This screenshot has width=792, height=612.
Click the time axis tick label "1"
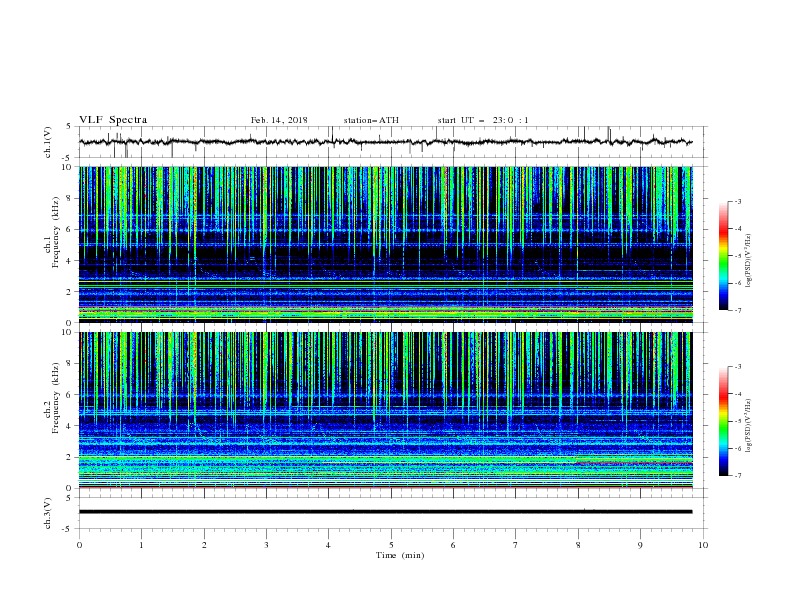pos(141,545)
